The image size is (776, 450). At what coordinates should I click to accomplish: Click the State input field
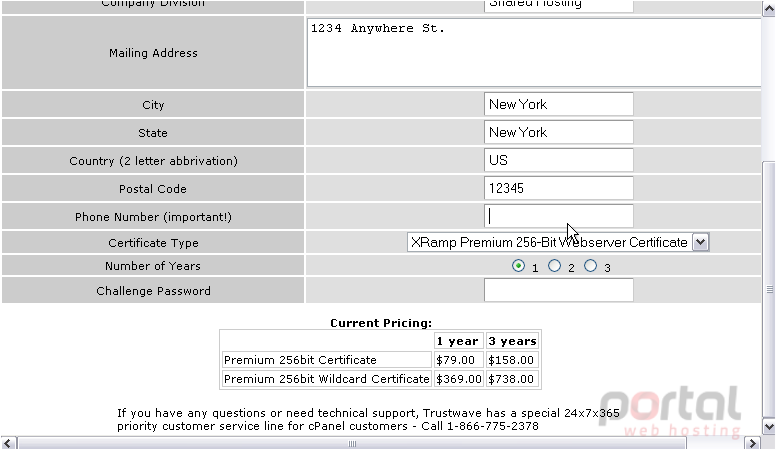coord(559,132)
